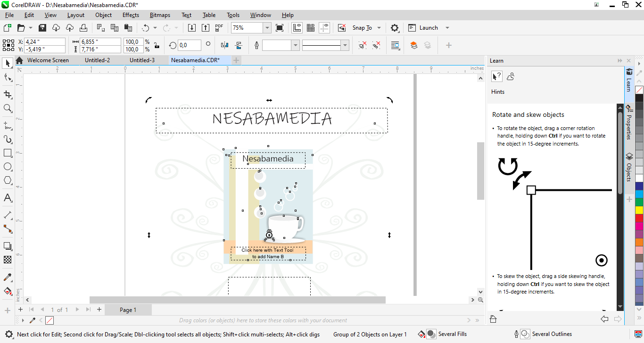The width and height of the screenshot is (644, 343).
Task: Open the Effects menu
Action: coord(131,15)
